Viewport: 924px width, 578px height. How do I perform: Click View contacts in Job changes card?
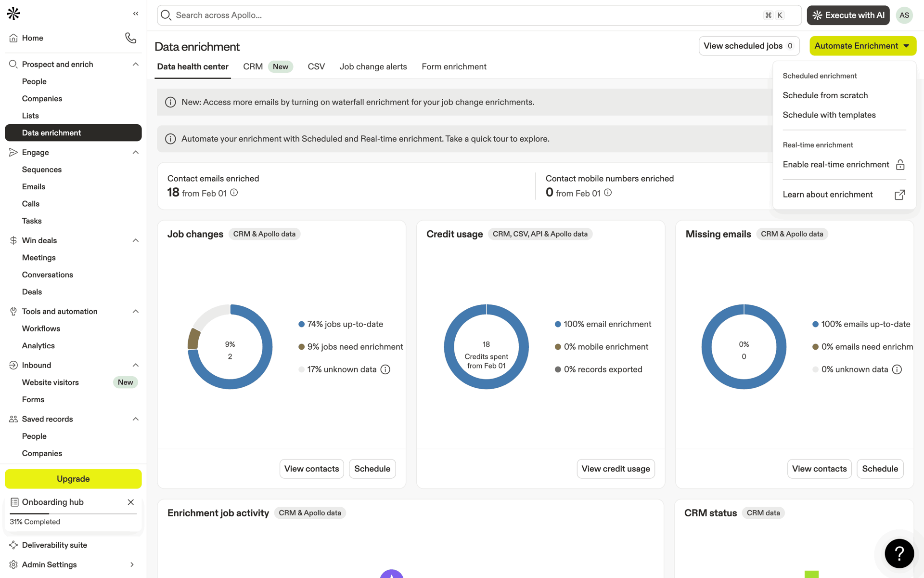(311, 469)
